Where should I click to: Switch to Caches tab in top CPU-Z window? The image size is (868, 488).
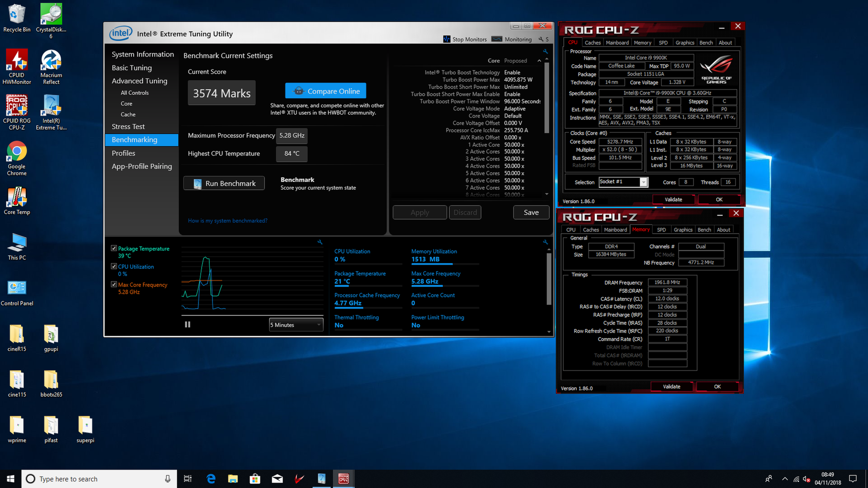[592, 42]
